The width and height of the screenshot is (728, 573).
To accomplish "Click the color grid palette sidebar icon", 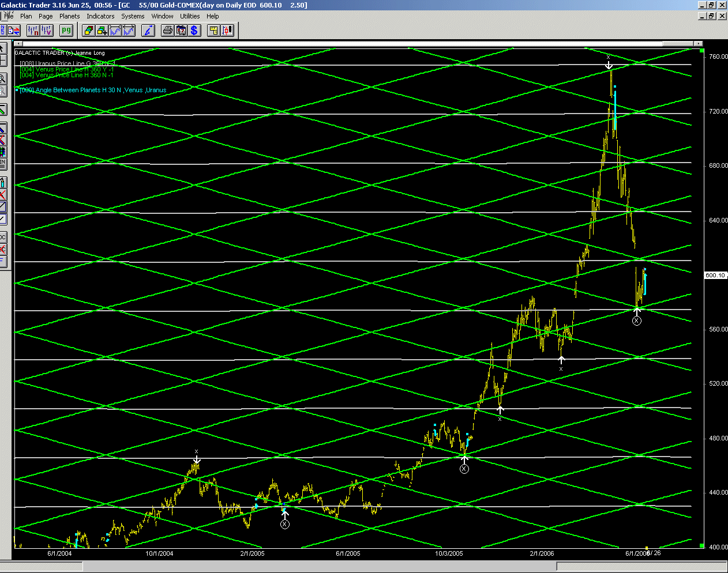I will (3, 152).
